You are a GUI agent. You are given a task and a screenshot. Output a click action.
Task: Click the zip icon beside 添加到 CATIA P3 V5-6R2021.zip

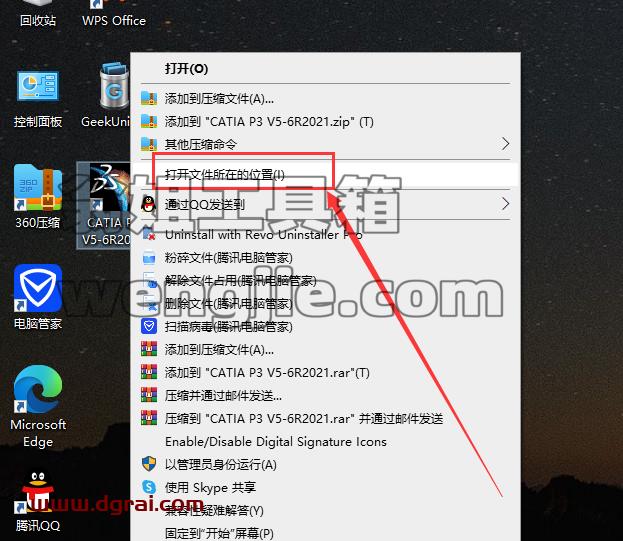pyautogui.click(x=149, y=121)
